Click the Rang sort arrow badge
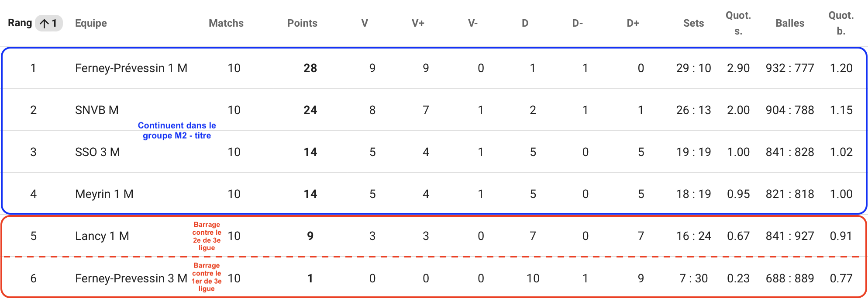This screenshot has height=299, width=868. [49, 23]
